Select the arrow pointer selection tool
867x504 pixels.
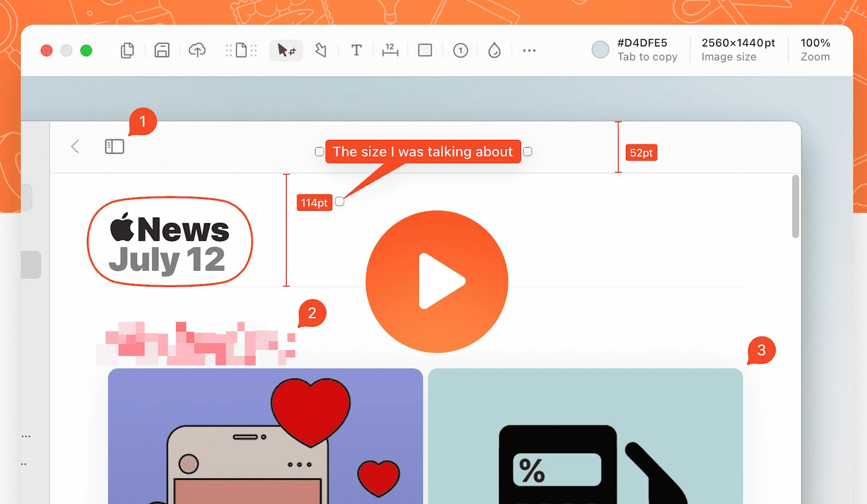(x=286, y=50)
